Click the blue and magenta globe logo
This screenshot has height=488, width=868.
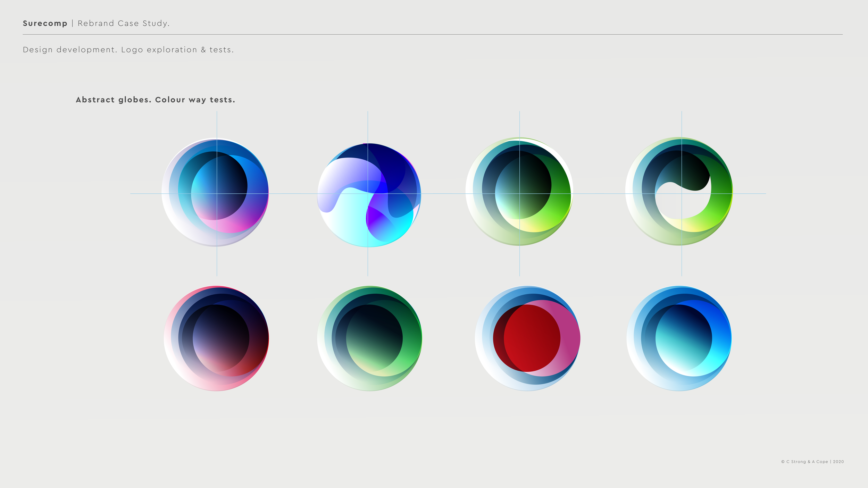tap(215, 193)
